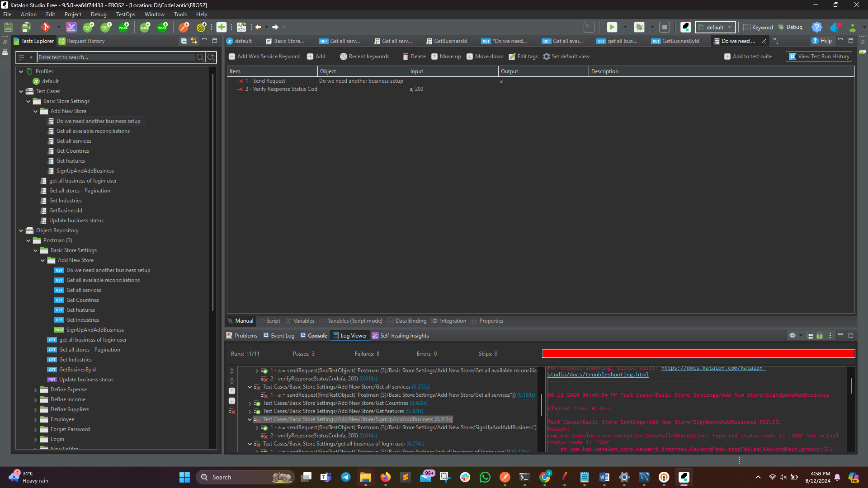Click the AI code assistant icon
Image resolution: width=868 pixels, height=488 pixels.
point(241,27)
